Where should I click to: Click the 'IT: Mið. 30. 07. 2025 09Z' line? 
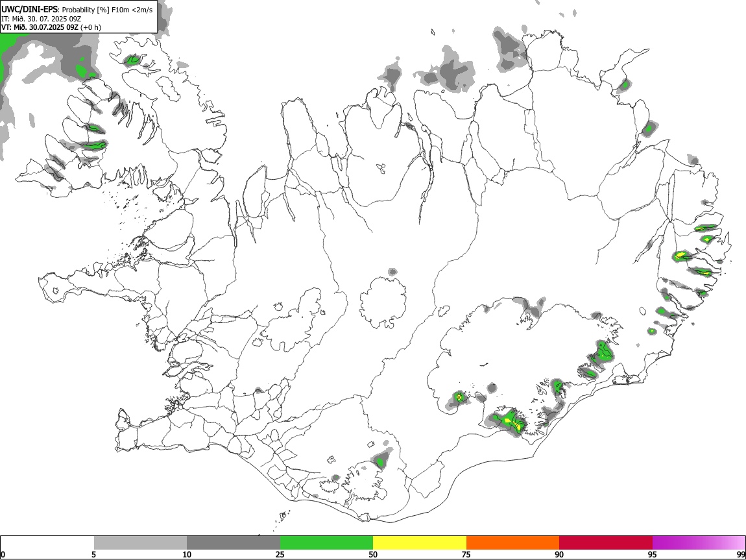pos(42,19)
